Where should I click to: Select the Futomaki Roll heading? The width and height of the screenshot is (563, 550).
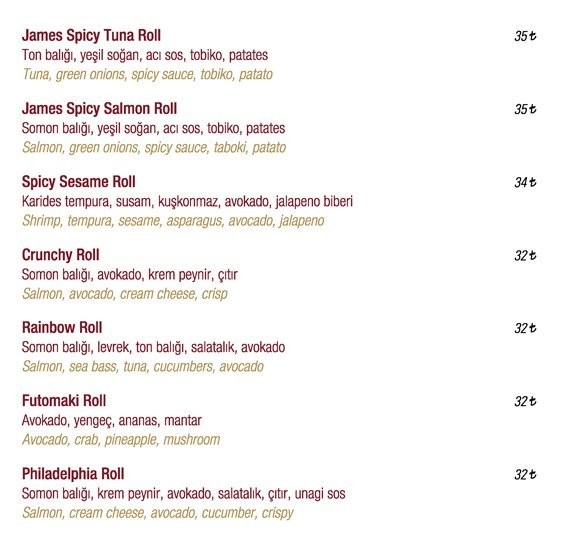(x=64, y=401)
